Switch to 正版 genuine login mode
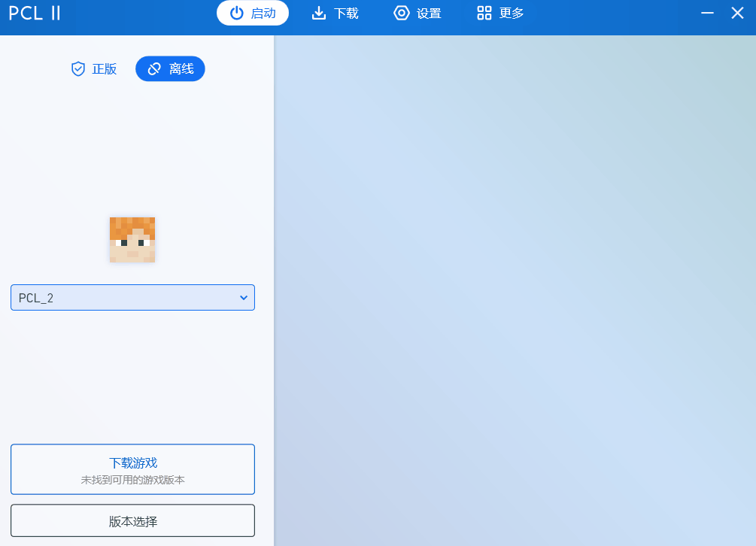This screenshot has height=546, width=756. pos(93,68)
